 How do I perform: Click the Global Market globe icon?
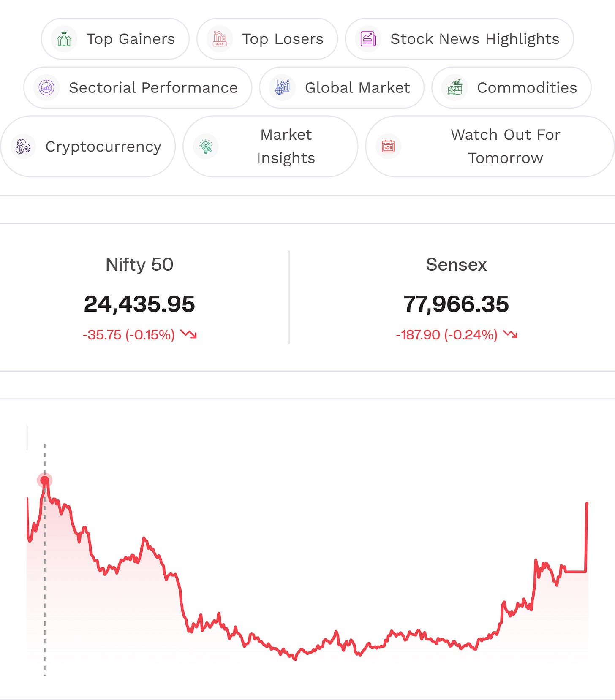point(283,88)
